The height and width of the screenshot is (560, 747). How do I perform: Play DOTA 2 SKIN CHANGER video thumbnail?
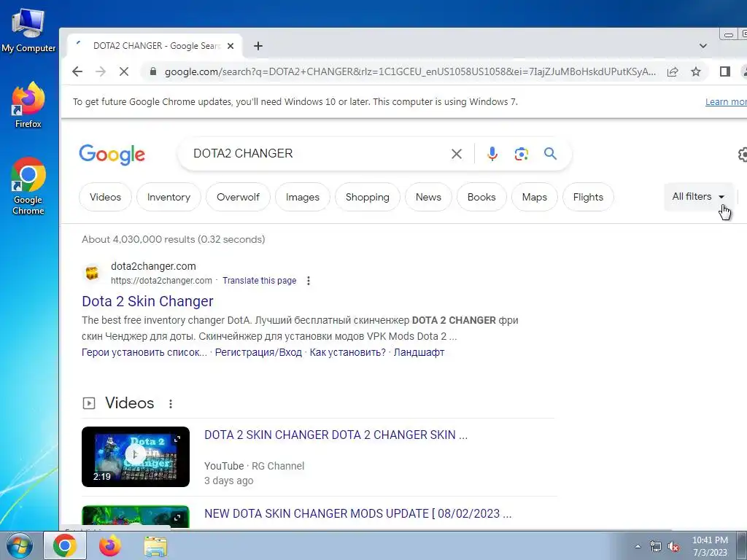coord(136,456)
